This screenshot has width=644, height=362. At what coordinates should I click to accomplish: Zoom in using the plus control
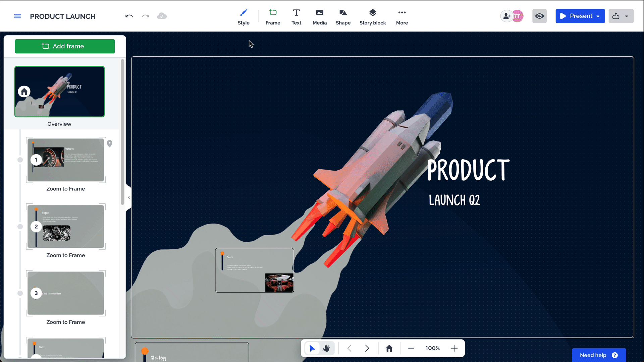point(454,348)
